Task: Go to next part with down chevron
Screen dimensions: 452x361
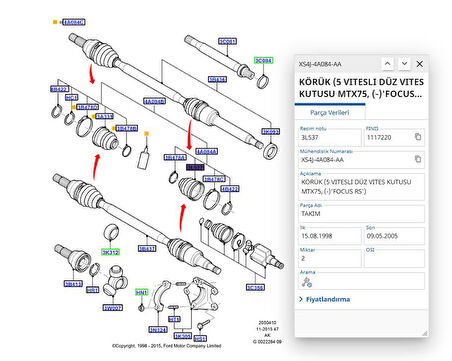Action: [404, 64]
